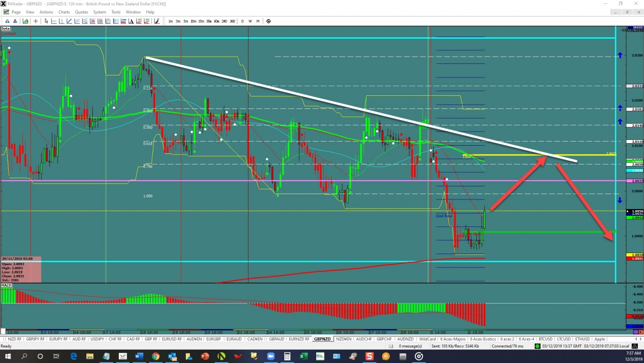The image size is (644, 363).
Task: Click the OHLC info box dated 29/11/2019
Action: tap(21, 270)
